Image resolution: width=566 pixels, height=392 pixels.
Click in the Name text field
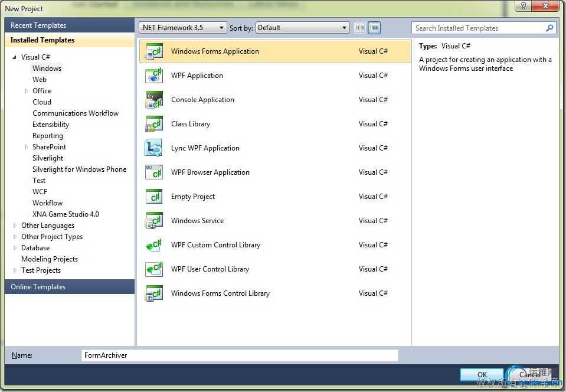pyautogui.click(x=240, y=355)
